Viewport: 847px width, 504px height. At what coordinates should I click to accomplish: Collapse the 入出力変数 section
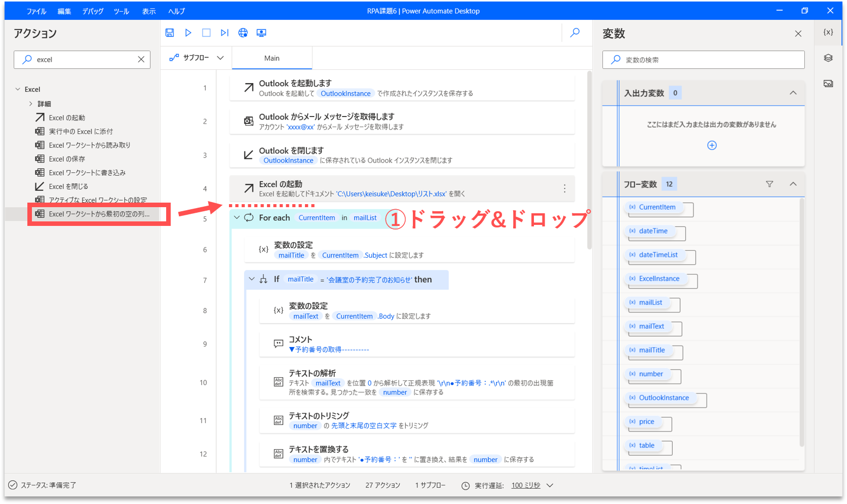click(793, 93)
